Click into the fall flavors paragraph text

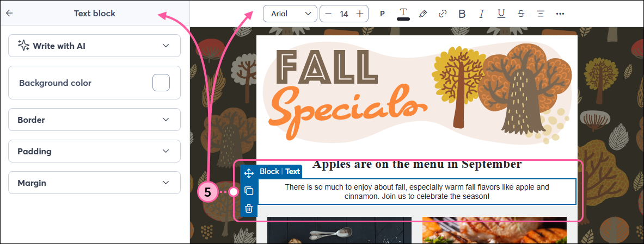coord(417,191)
